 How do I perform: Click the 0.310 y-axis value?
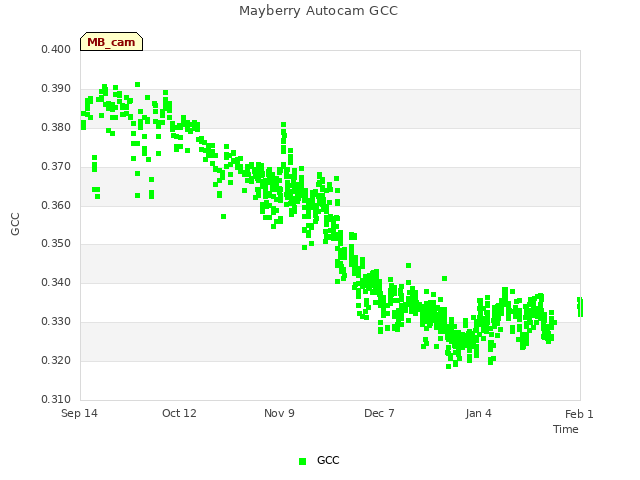point(56,399)
